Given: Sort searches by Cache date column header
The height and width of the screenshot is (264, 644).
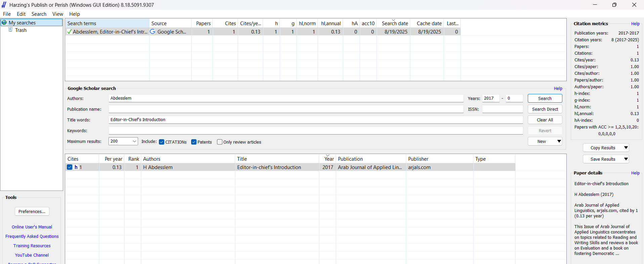Looking at the screenshot, I should [427, 23].
